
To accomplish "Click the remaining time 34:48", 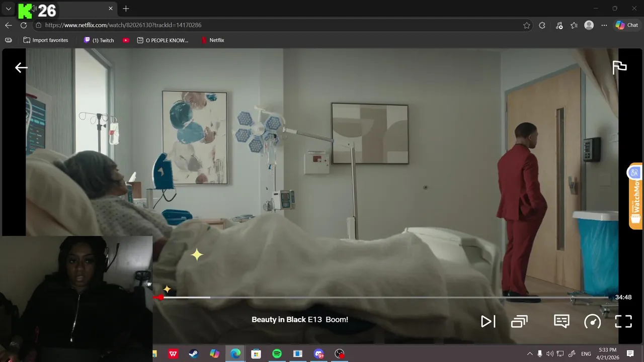I will (623, 297).
